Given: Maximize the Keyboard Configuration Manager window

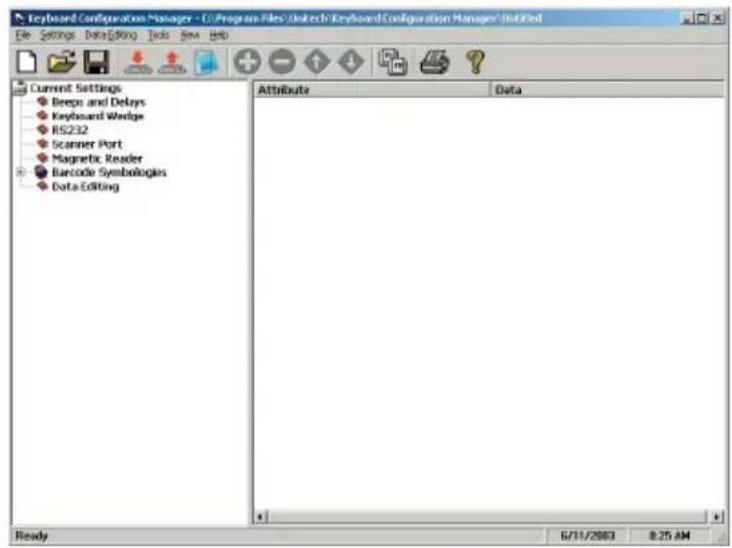Looking at the screenshot, I should (702, 18).
